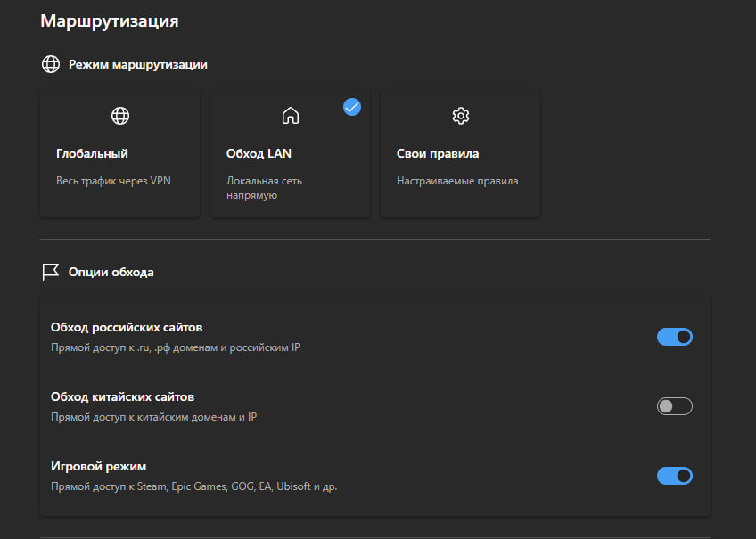Click the Маршрутизация page heading
756x539 pixels.
click(110, 20)
